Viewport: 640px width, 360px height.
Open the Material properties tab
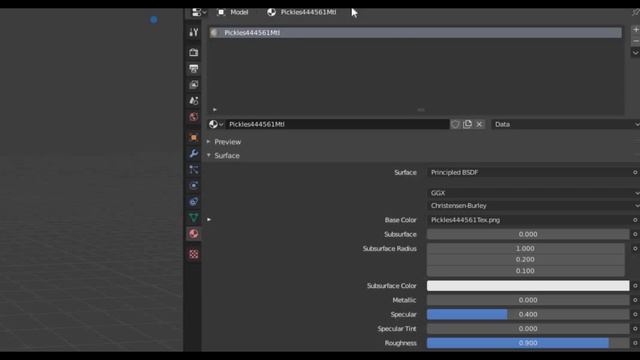click(x=193, y=234)
